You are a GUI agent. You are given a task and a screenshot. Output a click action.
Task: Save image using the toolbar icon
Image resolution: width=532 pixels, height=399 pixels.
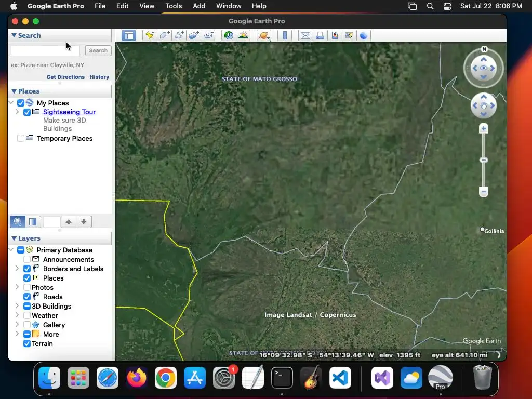(335, 35)
